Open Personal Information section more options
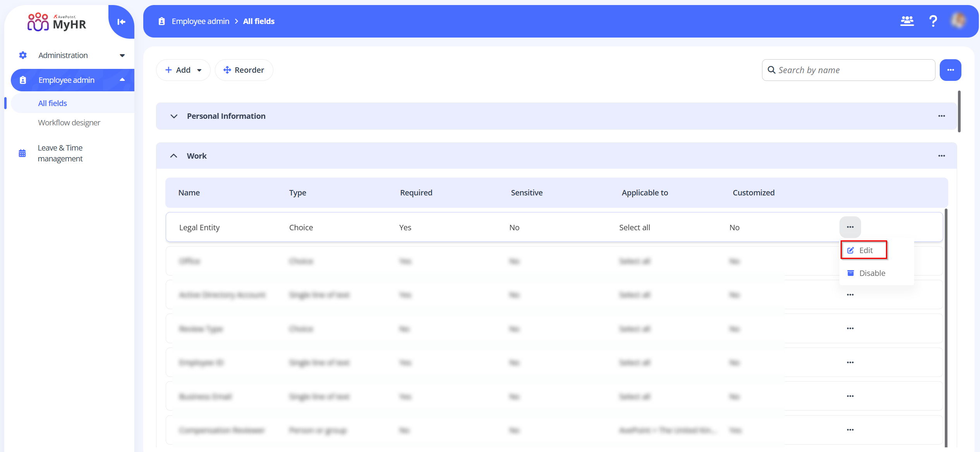Viewport: 980px width, 452px height. pos(942,116)
